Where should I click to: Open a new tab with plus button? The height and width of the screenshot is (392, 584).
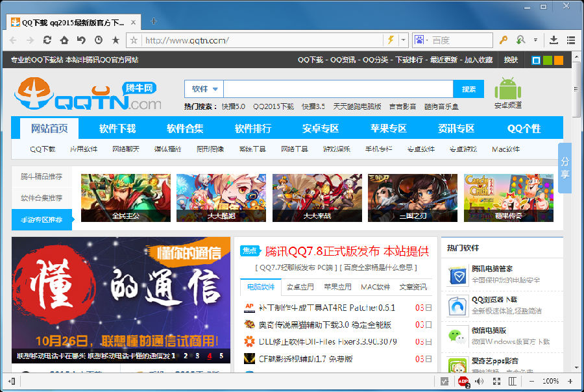tap(154, 21)
